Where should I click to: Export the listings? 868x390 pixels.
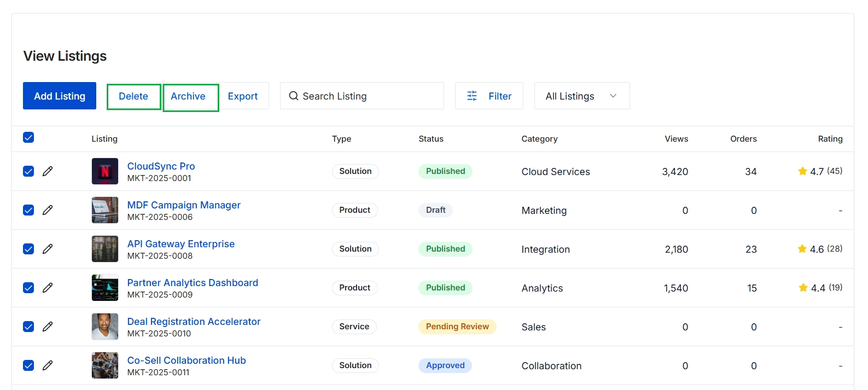point(243,96)
